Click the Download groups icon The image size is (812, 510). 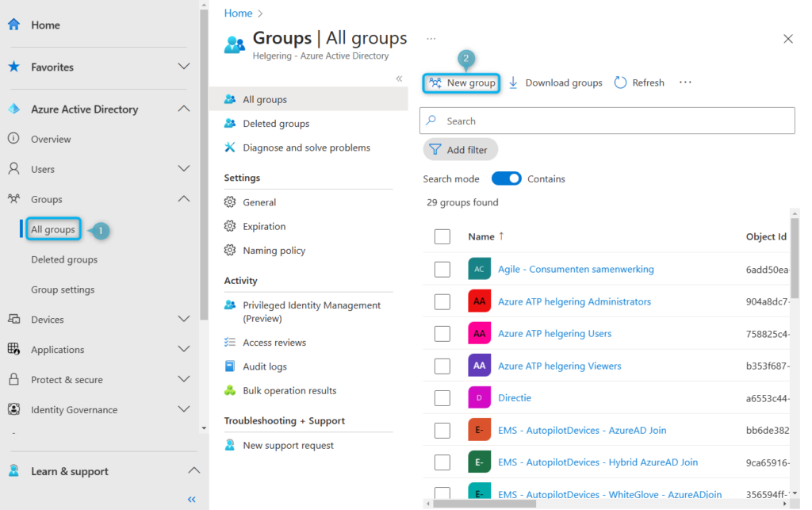click(x=513, y=82)
